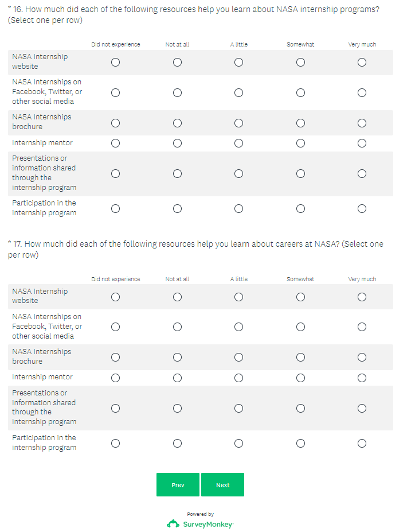This screenshot has width=415, height=532.
Task: Select 'A little' for NASA Internship website in question 16
Action: click(x=238, y=63)
